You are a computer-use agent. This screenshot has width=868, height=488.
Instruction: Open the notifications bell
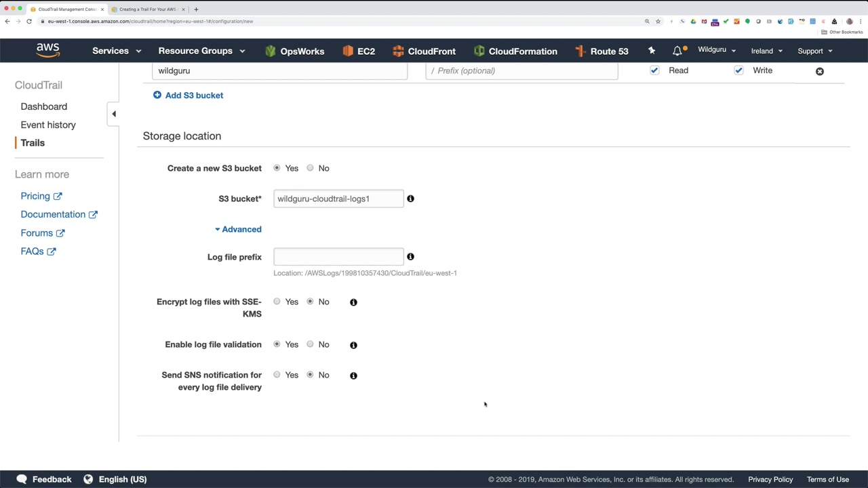click(x=677, y=51)
